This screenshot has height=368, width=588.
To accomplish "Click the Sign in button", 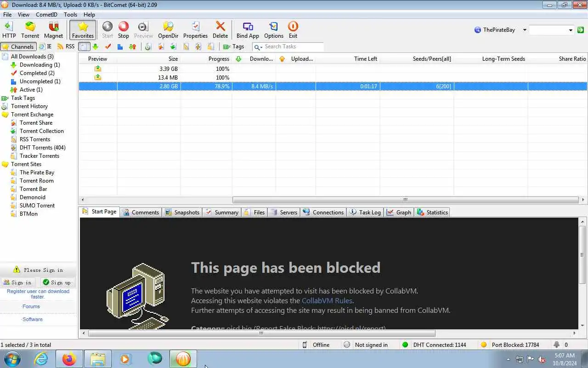I will click(19, 282).
